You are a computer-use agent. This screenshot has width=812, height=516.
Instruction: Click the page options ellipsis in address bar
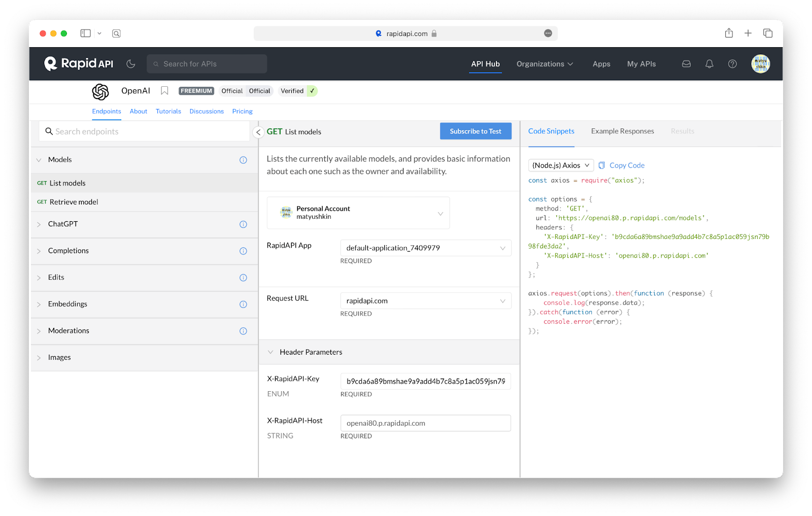pos(548,33)
